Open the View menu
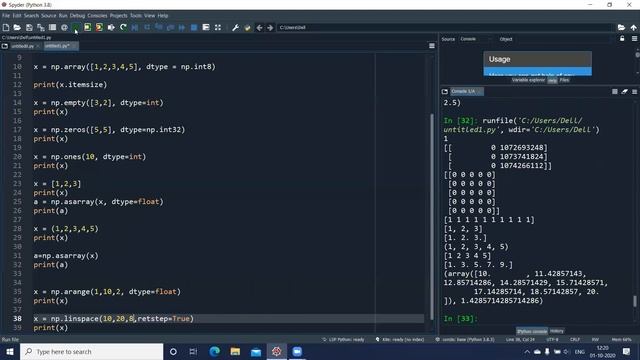 (149, 16)
